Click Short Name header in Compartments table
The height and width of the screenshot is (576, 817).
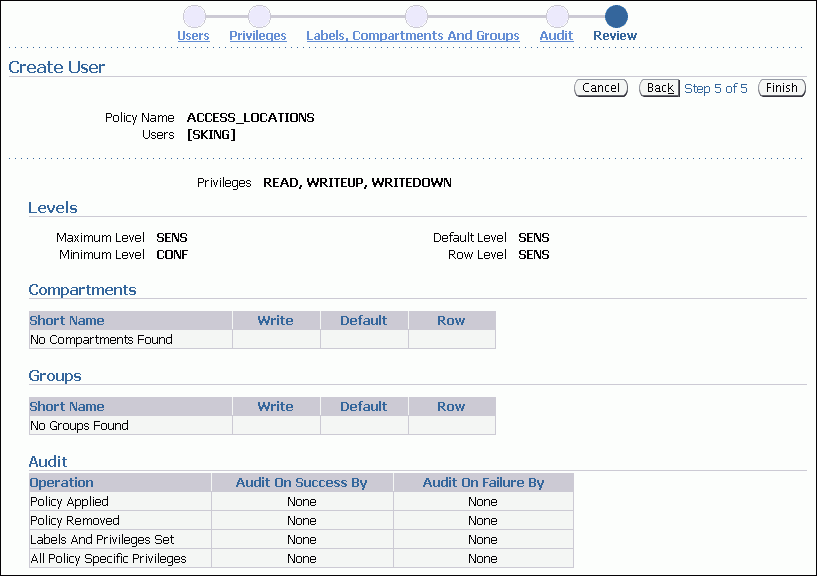[x=67, y=321]
